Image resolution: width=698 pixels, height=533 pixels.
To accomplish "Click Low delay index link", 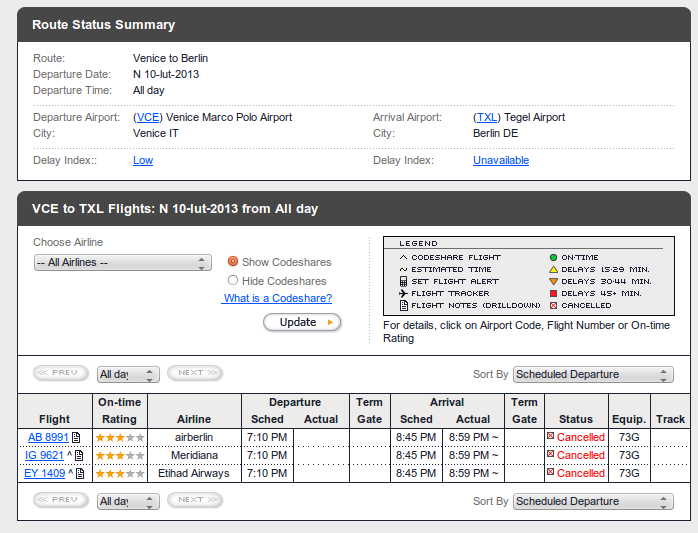I will point(143,160).
